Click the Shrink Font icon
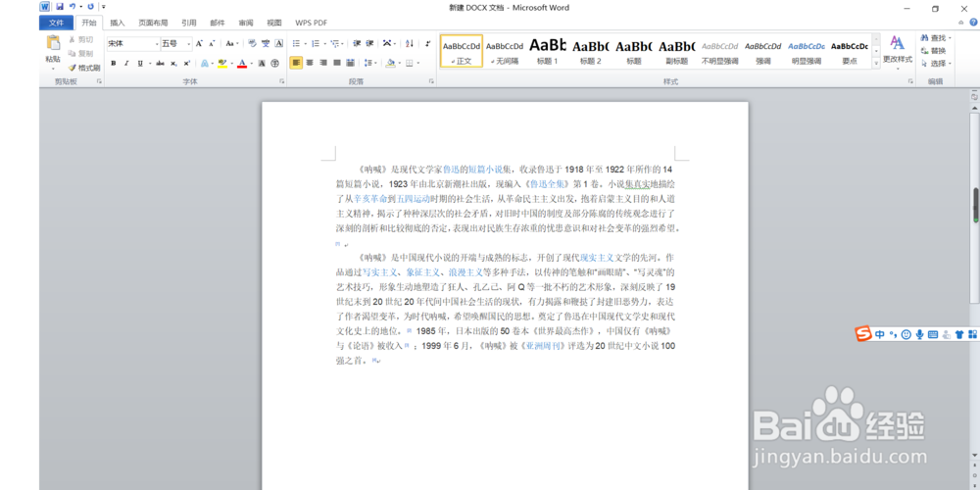980x490 pixels. [212, 43]
